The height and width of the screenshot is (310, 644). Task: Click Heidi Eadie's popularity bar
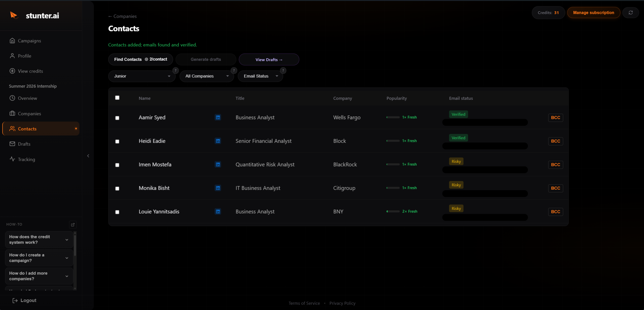coord(393,141)
